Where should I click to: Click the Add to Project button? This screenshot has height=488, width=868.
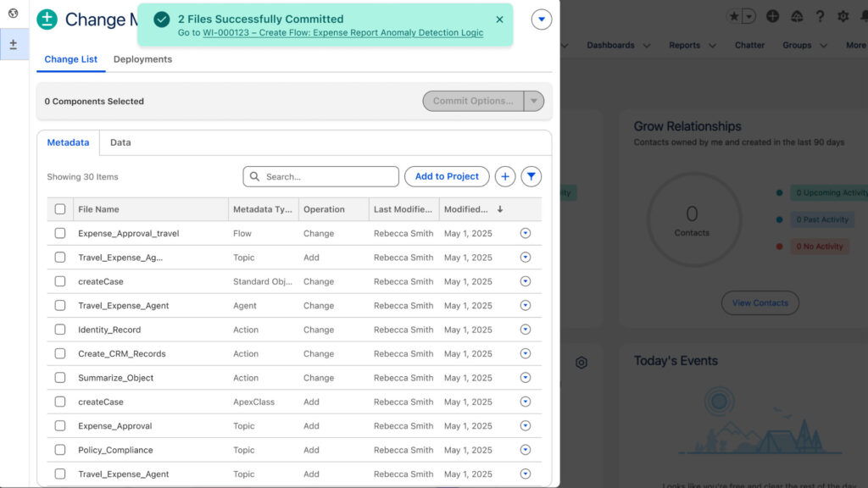tap(447, 176)
